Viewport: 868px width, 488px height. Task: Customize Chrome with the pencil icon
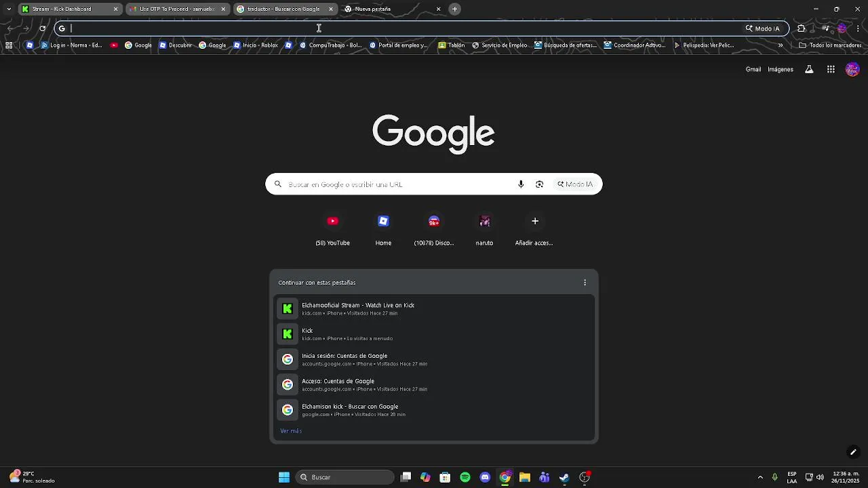point(853,452)
